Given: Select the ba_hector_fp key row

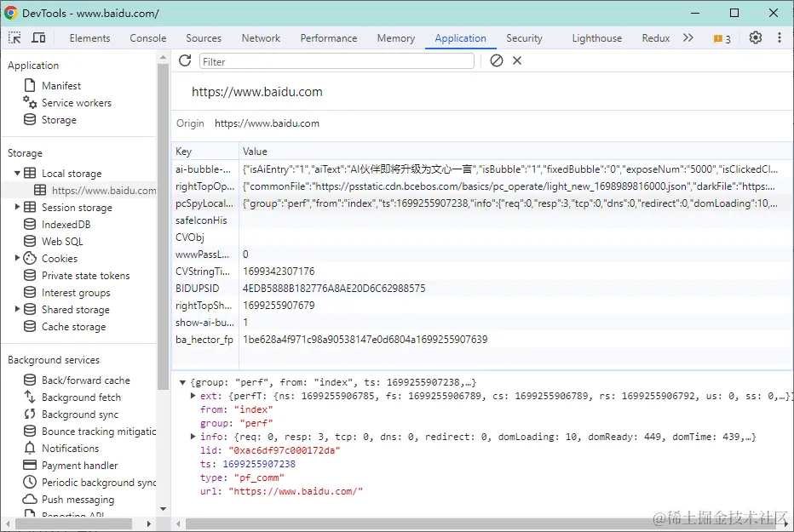Looking at the screenshot, I should point(482,340).
